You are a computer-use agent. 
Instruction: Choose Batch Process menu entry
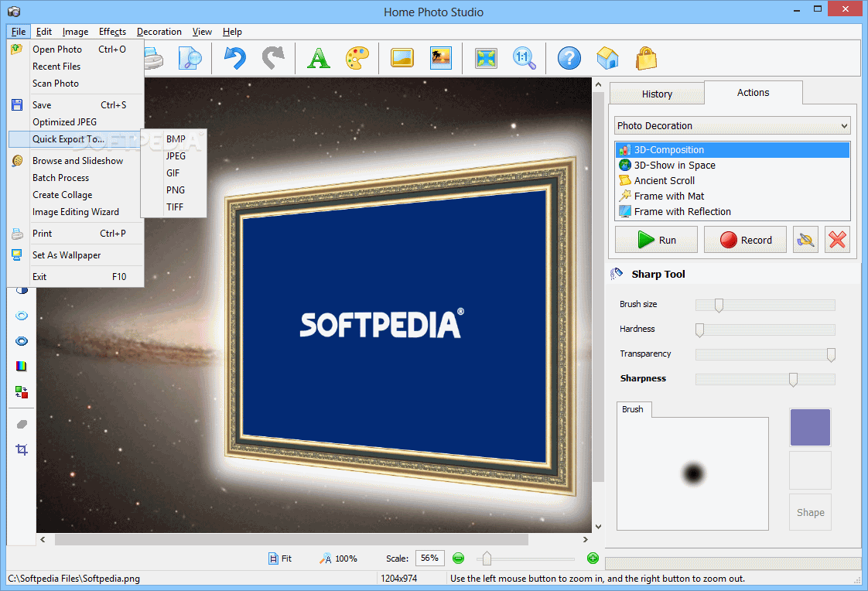tap(76, 178)
